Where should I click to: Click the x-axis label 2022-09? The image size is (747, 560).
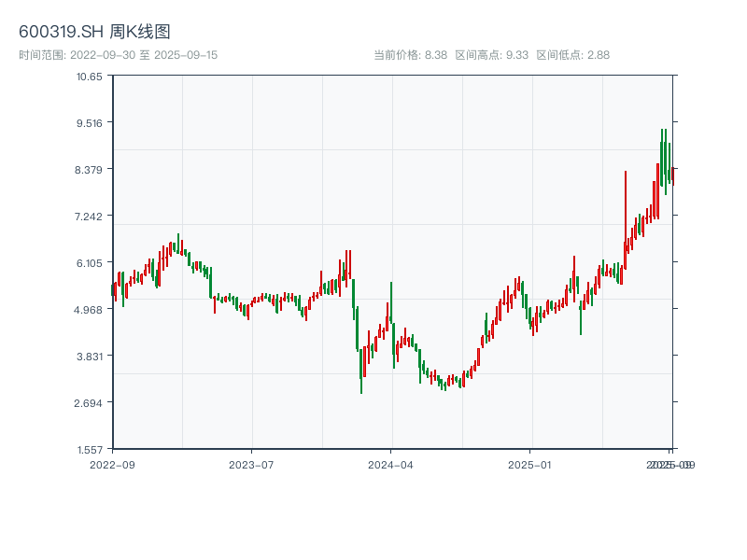[112, 465]
